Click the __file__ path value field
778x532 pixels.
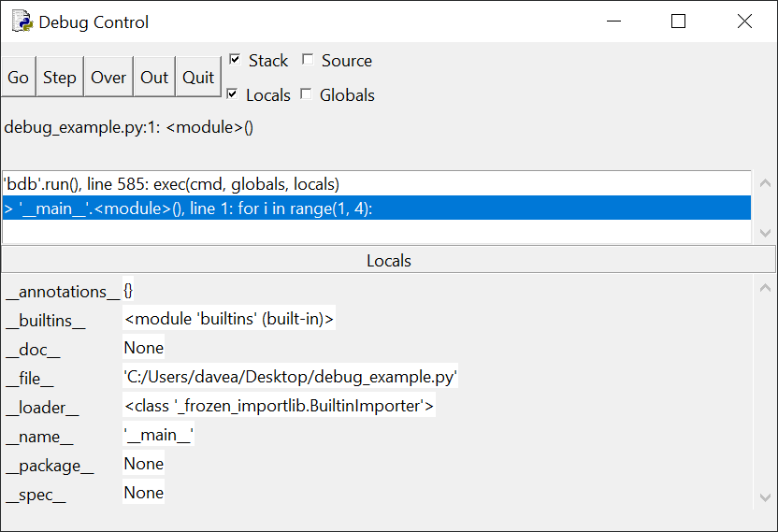[x=290, y=377]
